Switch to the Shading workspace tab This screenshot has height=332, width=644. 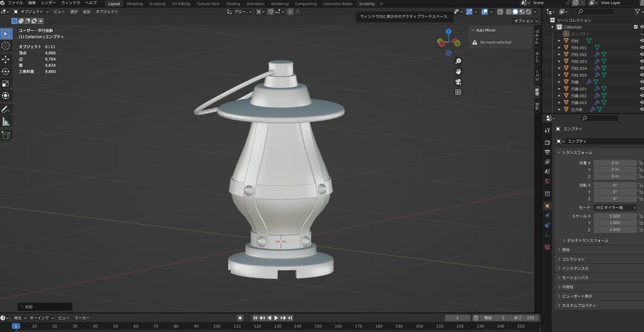(233, 4)
